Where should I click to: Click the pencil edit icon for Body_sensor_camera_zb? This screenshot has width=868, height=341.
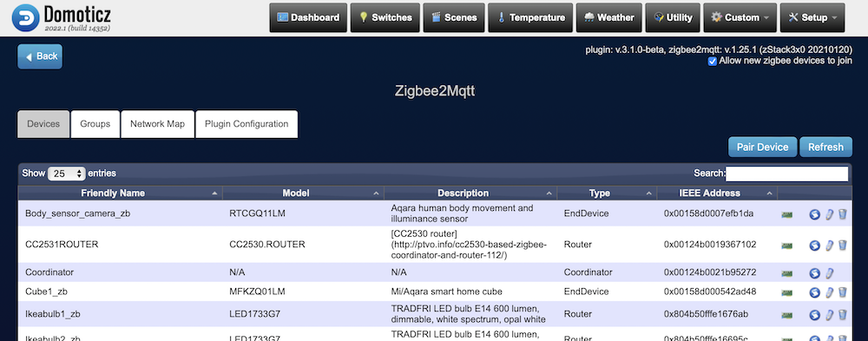(829, 214)
